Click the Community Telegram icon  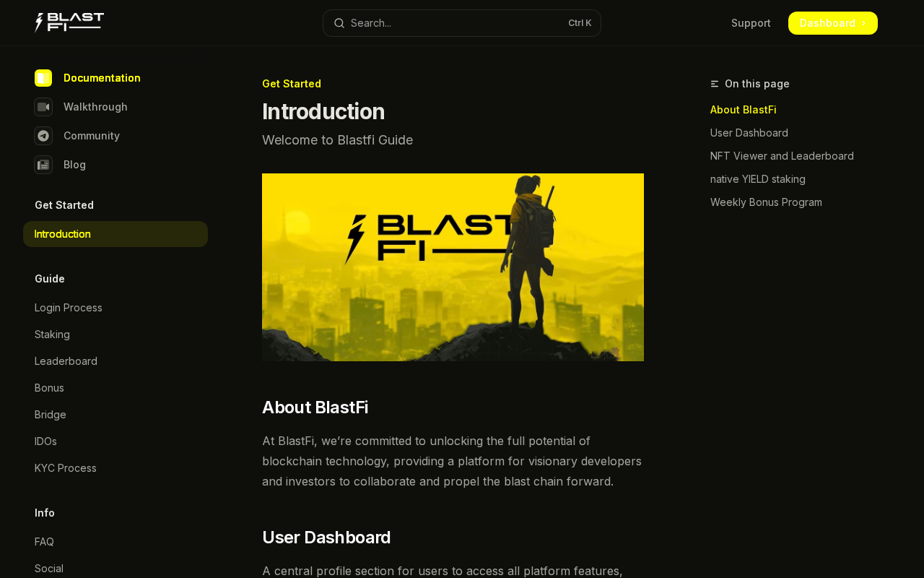[x=43, y=136]
